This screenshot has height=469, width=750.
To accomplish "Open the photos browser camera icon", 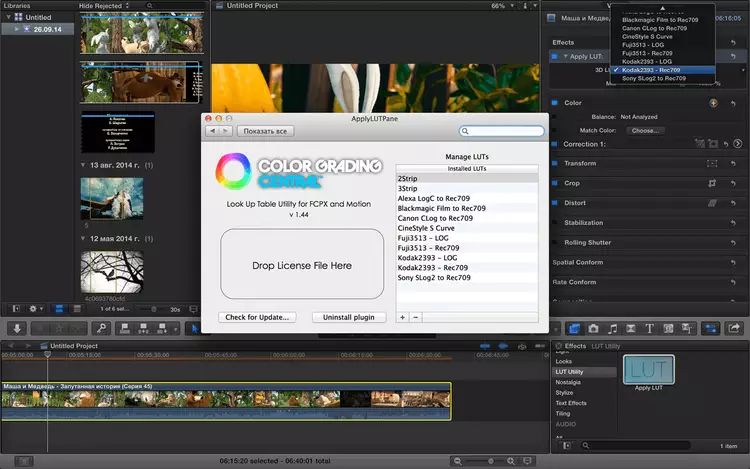I will click(x=594, y=328).
